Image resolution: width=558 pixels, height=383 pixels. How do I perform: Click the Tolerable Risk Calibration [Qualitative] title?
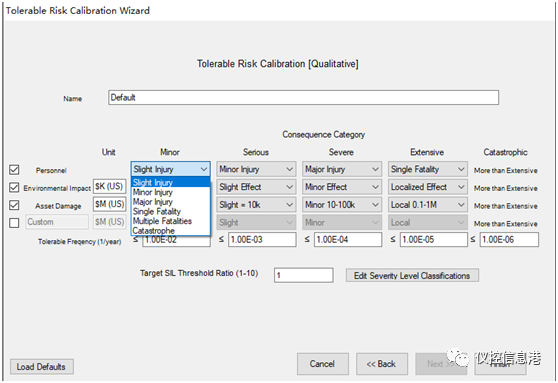pos(278,64)
